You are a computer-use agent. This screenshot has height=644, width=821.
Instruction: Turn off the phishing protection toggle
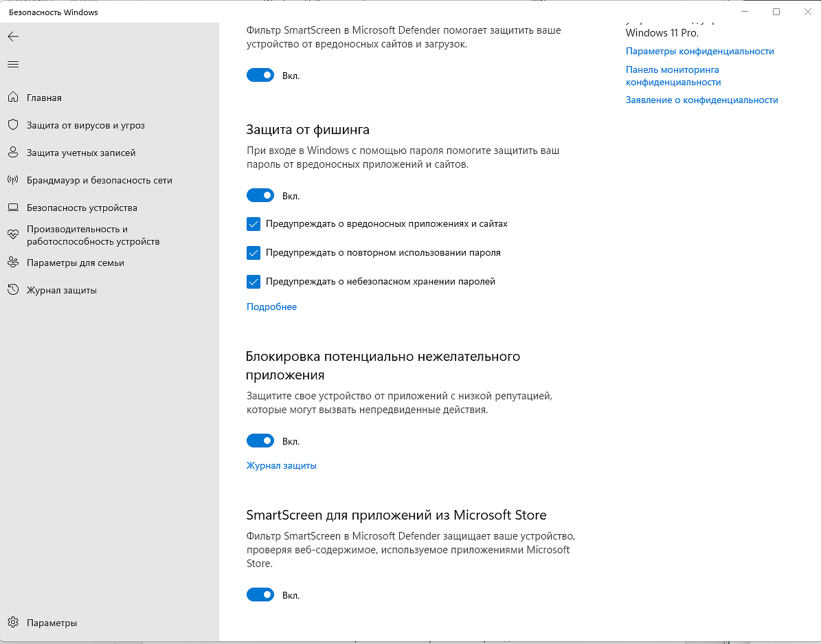pyautogui.click(x=260, y=196)
